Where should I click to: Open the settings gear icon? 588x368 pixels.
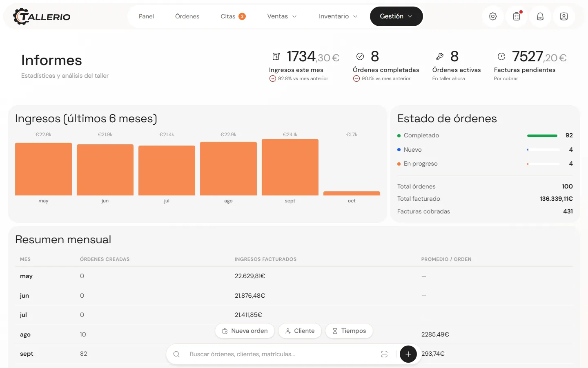click(493, 16)
